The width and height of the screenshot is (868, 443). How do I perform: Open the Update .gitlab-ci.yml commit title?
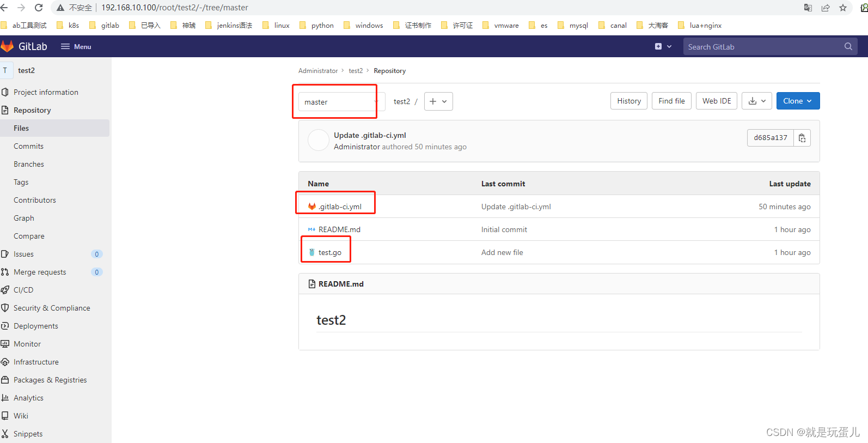pyautogui.click(x=370, y=135)
